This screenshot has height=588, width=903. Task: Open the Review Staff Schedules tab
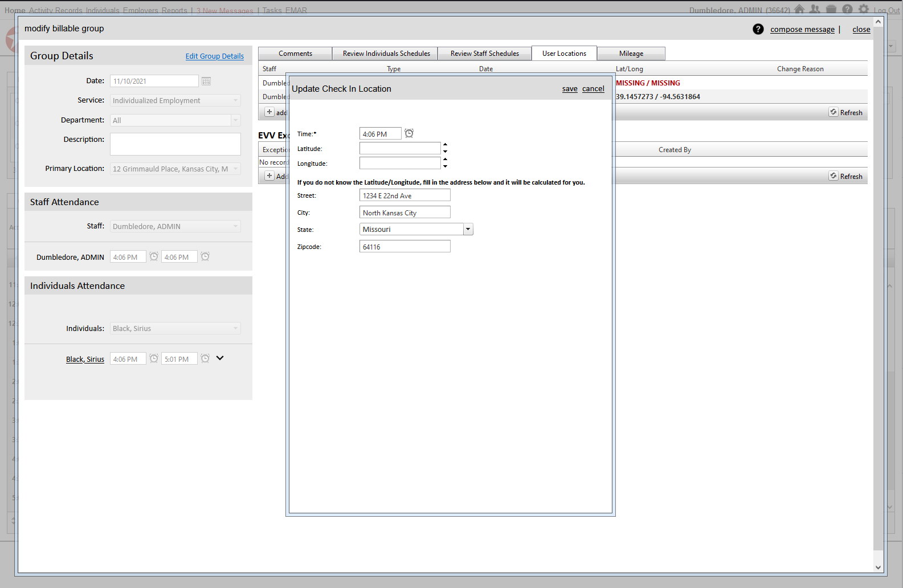pos(484,54)
